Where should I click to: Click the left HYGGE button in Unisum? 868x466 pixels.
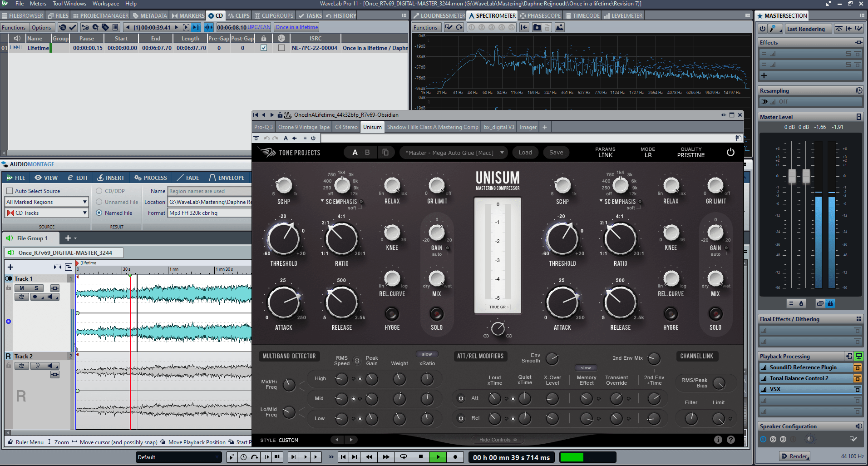(392, 314)
